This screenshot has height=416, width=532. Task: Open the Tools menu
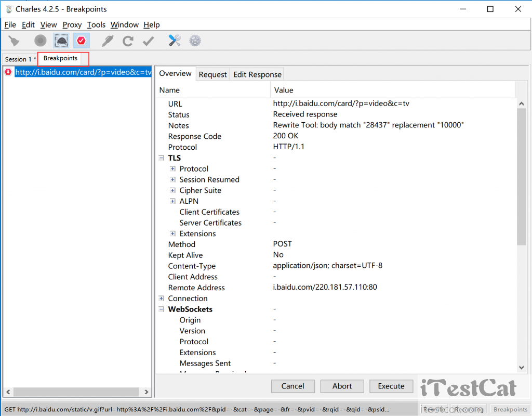point(96,25)
